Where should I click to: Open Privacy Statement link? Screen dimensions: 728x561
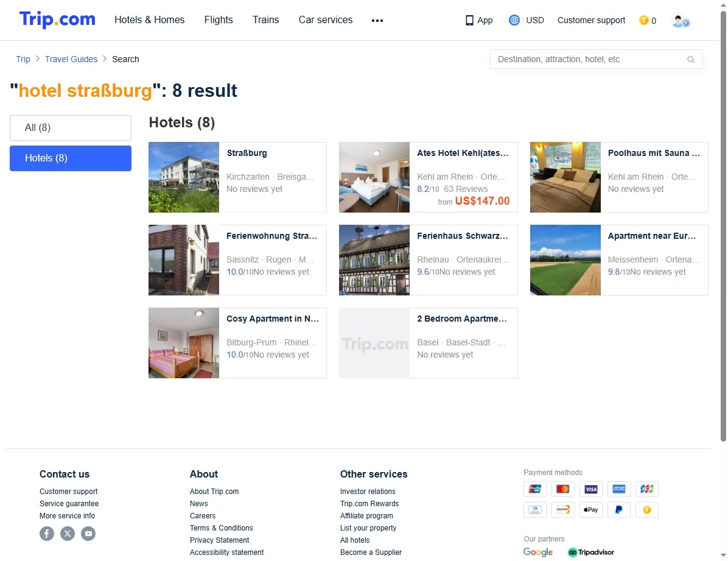[x=220, y=540]
